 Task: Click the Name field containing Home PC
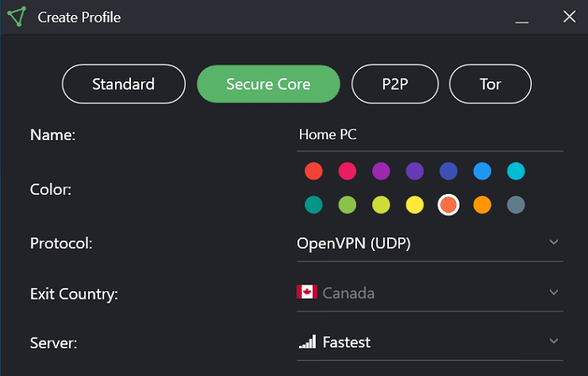430,135
